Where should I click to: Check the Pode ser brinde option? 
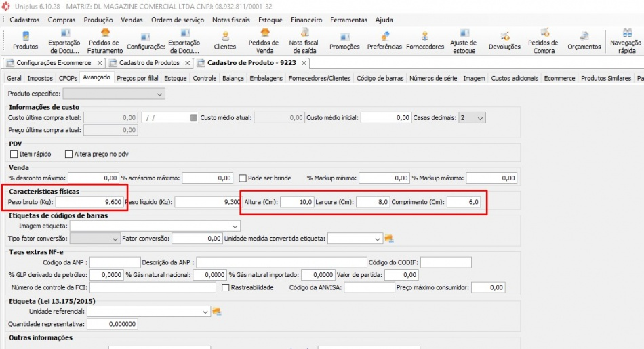(x=243, y=178)
